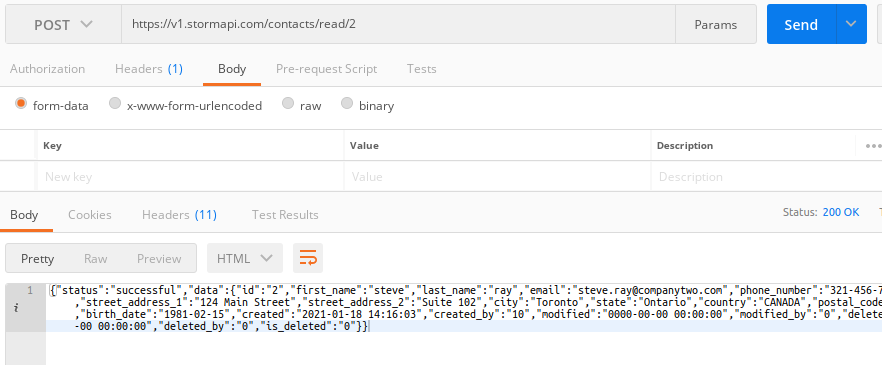Select the request Body tab

tap(232, 69)
